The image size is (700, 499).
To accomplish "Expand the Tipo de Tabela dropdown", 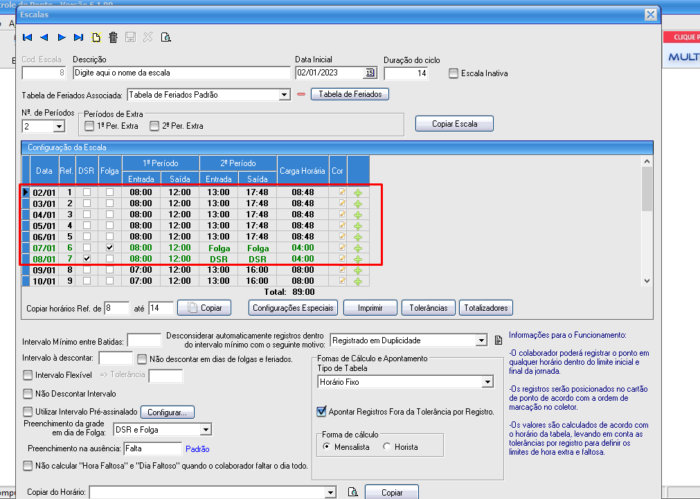I will (487, 382).
